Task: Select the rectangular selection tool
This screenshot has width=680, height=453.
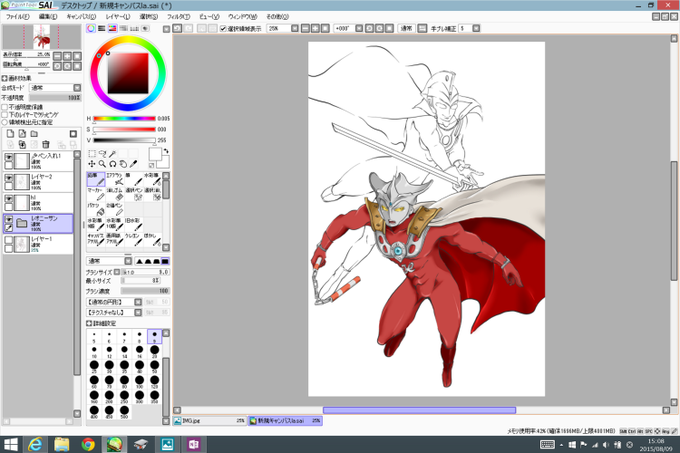Action: pos(92,153)
